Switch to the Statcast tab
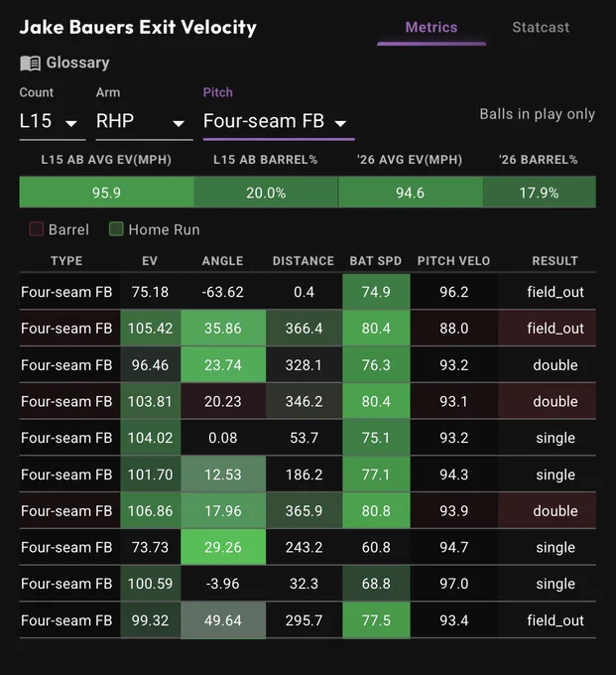616x675 pixels. pyautogui.click(x=541, y=28)
